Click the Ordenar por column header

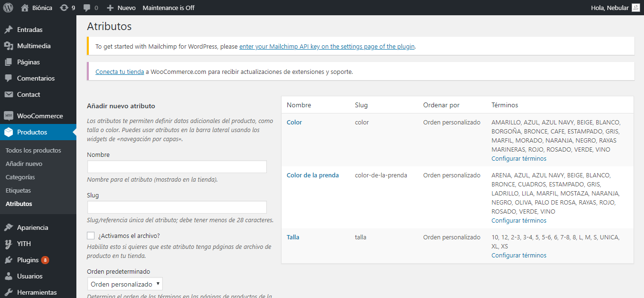click(442, 105)
